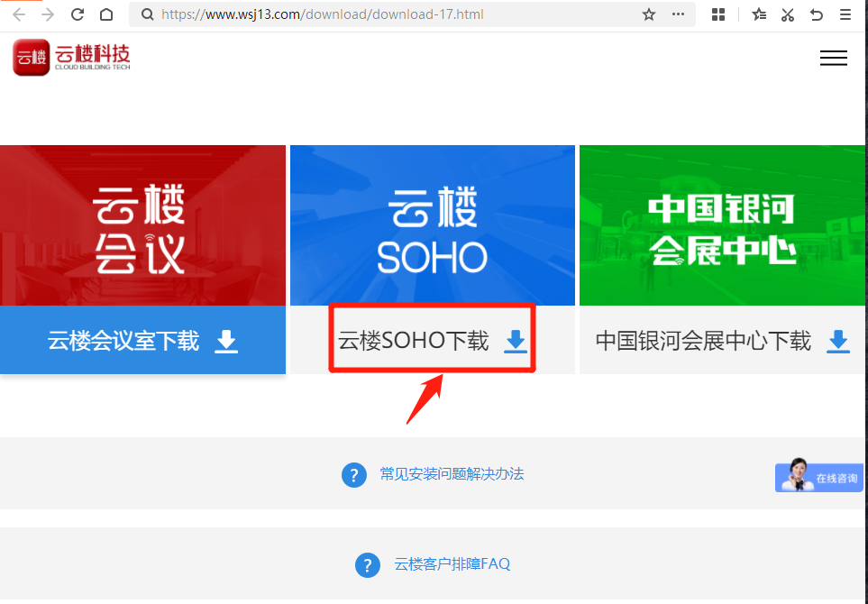Go back using the browser back arrow
The image size is (868, 604).
(19, 14)
